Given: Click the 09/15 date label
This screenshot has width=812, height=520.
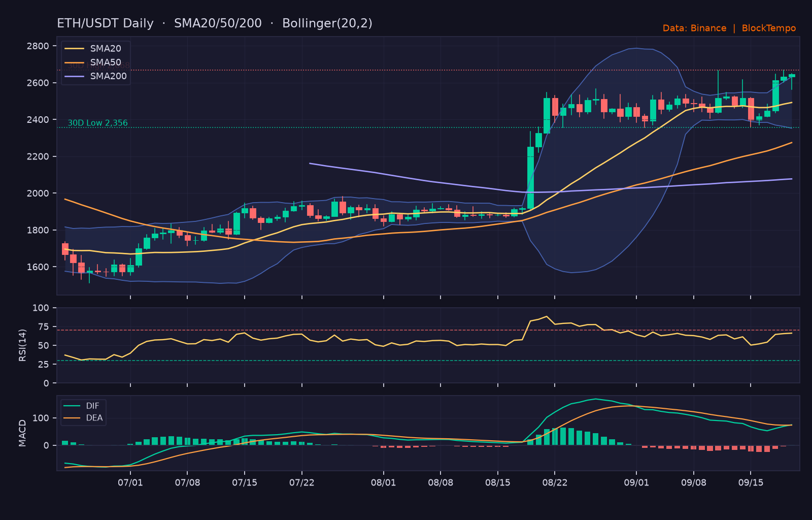Looking at the screenshot, I should click(x=751, y=482).
